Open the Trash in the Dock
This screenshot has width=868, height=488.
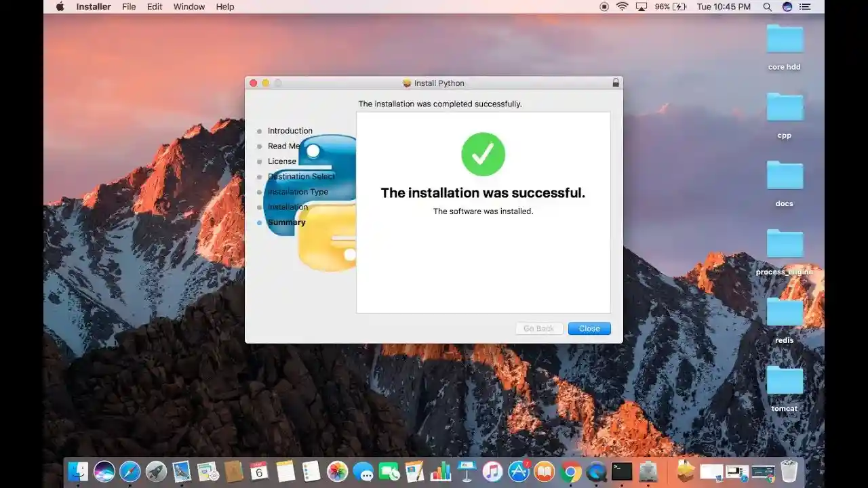tap(789, 471)
